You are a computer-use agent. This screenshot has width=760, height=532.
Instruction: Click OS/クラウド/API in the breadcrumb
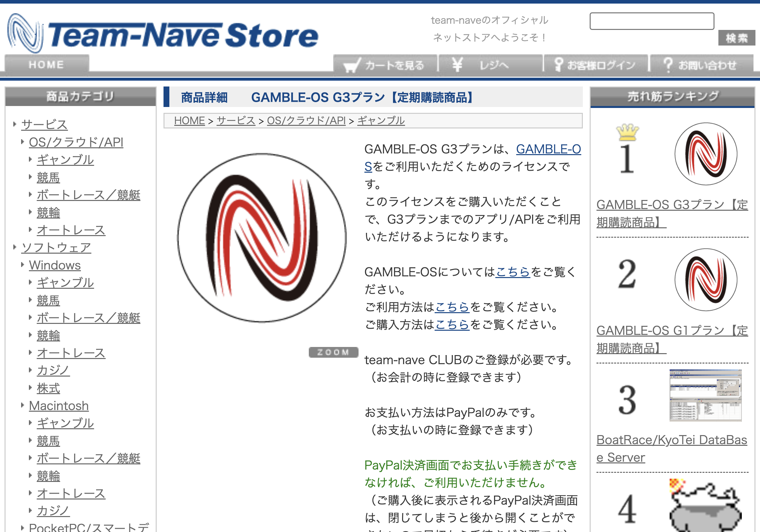point(306,121)
